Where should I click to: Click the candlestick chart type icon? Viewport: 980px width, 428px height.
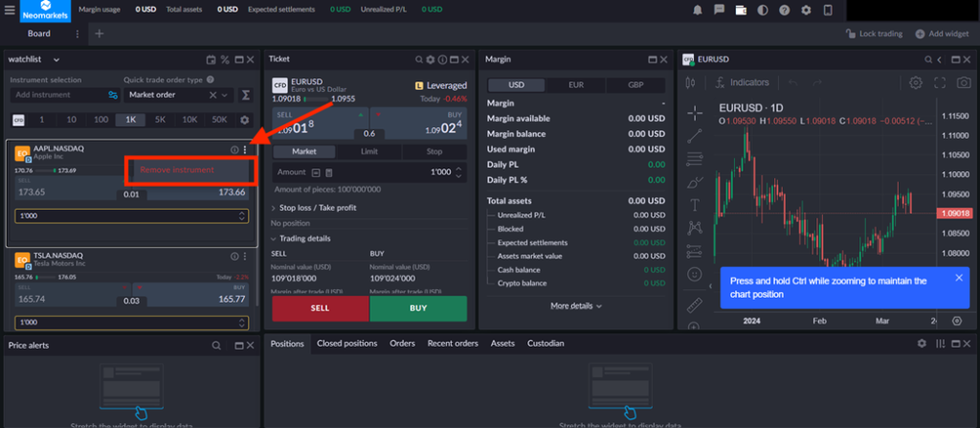click(x=689, y=83)
